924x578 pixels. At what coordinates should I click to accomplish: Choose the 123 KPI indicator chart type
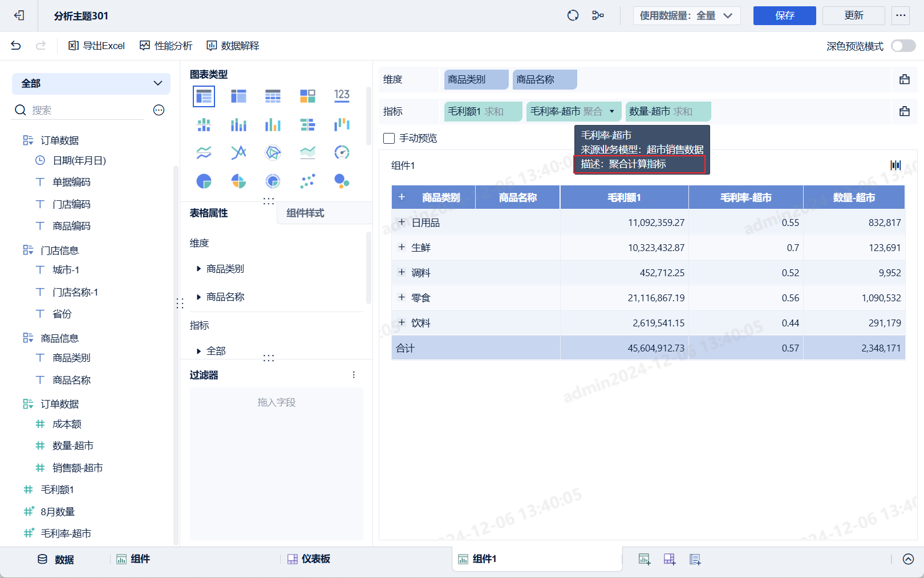point(342,96)
